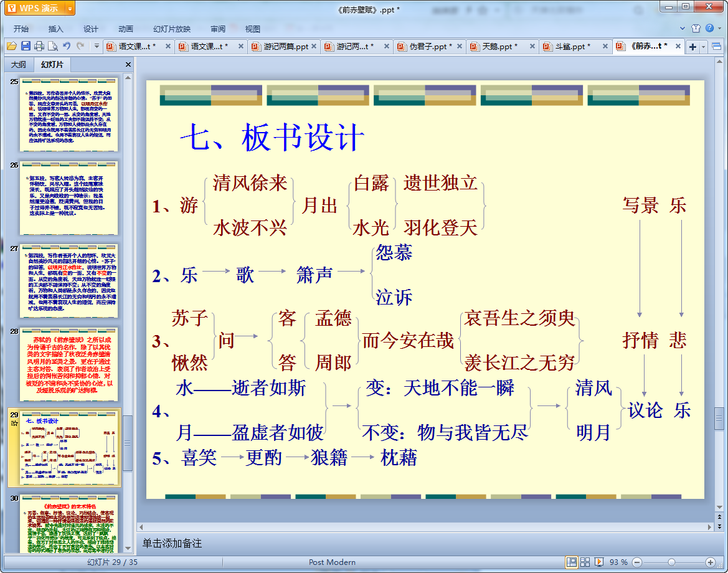
Task: Print the presentation with the printer icon
Action: click(x=39, y=46)
